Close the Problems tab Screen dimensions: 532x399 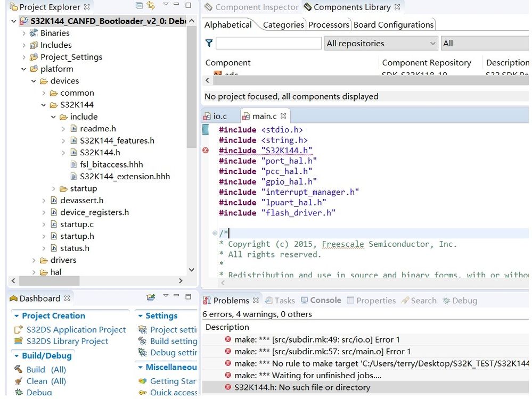[x=256, y=301]
